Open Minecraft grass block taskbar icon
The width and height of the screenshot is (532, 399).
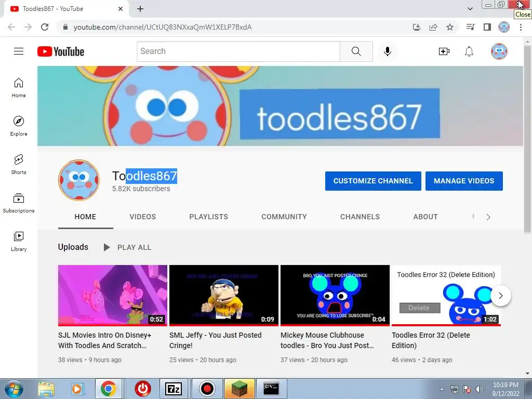[x=239, y=389]
